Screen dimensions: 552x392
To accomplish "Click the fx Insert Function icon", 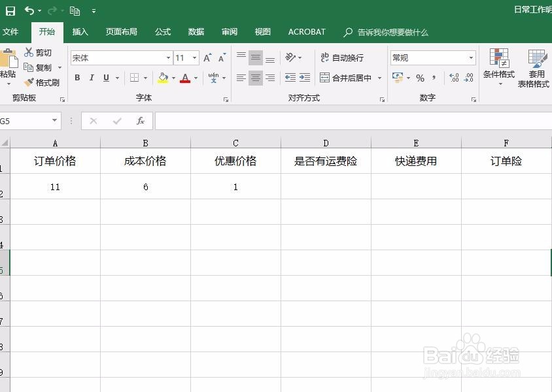I will tap(140, 121).
